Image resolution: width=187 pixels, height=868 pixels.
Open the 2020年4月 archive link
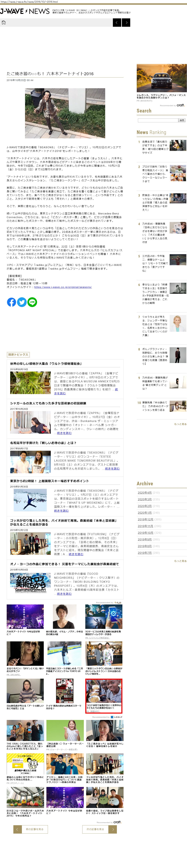(x=145, y=492)
